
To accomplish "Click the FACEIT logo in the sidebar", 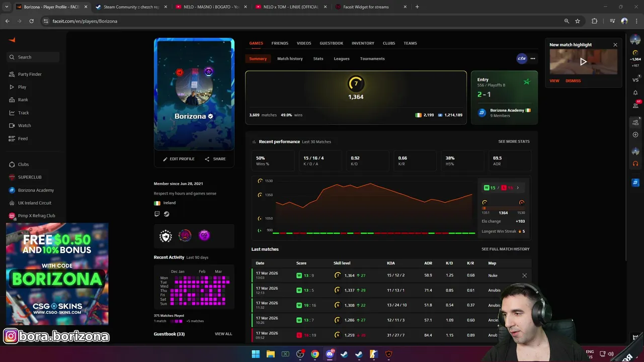I will 12,40.
